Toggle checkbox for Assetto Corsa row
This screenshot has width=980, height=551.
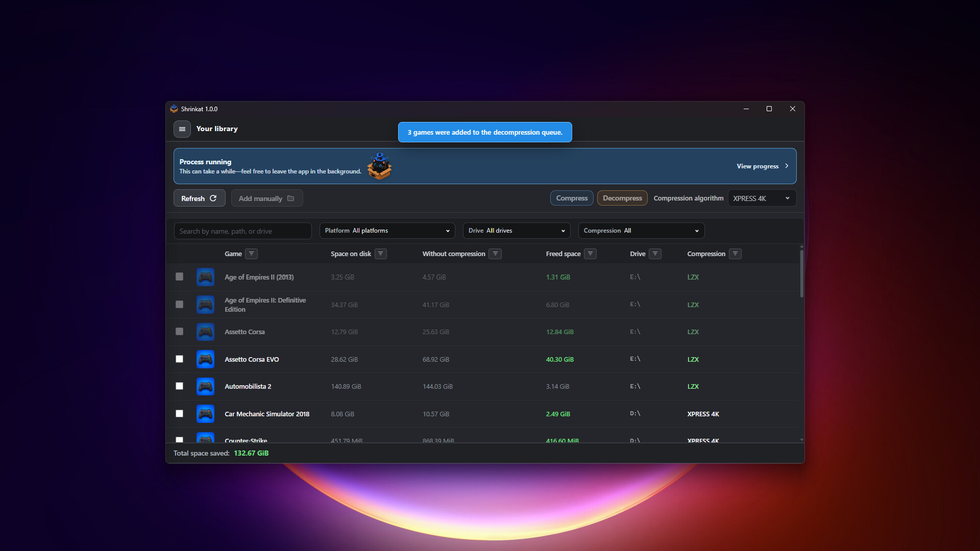(179, 332)
